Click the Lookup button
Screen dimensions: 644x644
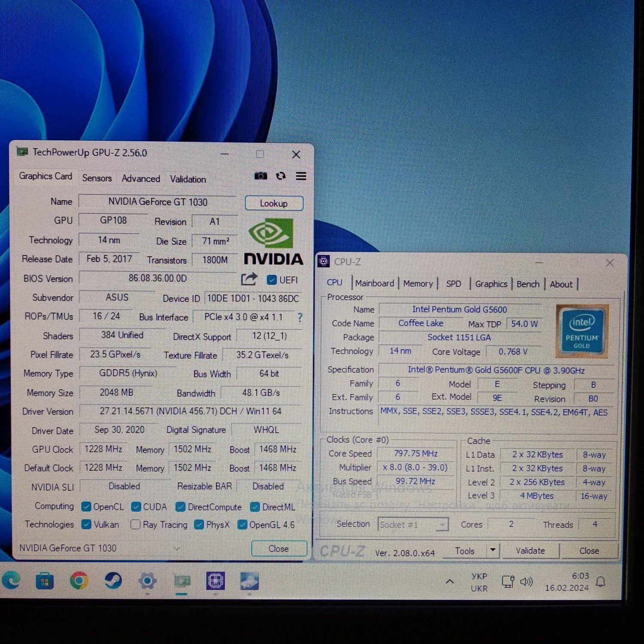[274, 204]
